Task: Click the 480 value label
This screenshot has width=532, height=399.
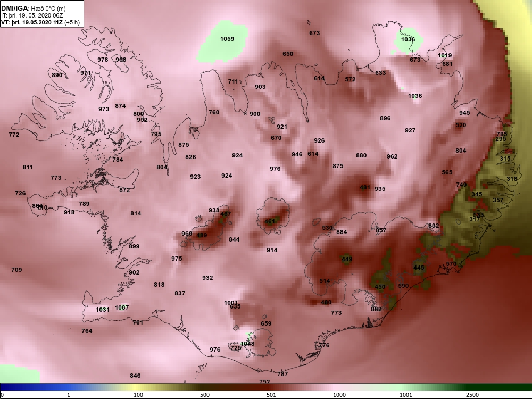Action: pyautogui.click(x=326, y=302)
